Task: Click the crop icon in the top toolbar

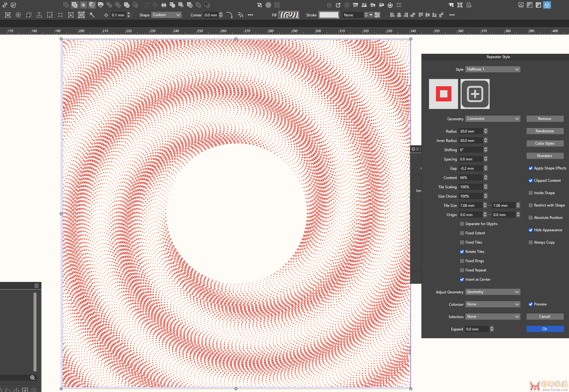Action: coord(260,5)
